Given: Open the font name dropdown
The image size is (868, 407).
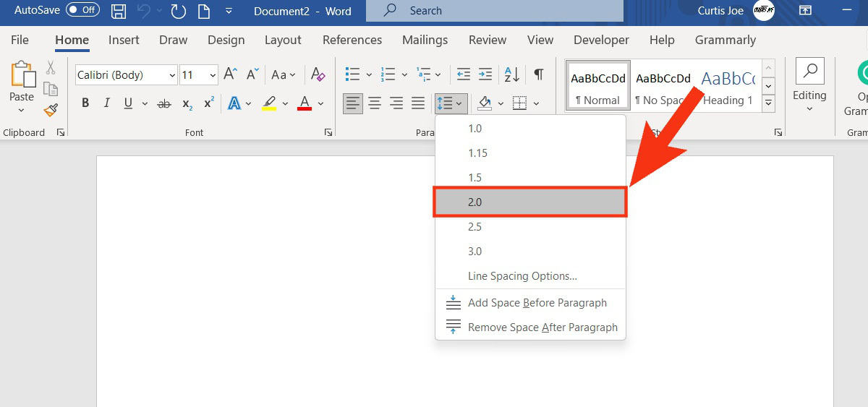Looking at the screenshot, I should (x=172, y=75).
